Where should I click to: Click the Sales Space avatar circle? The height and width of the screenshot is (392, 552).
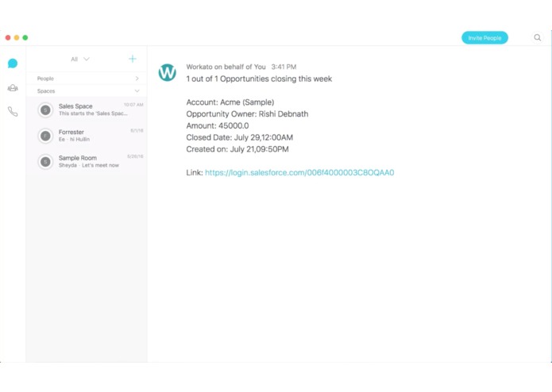coord(45,110)
